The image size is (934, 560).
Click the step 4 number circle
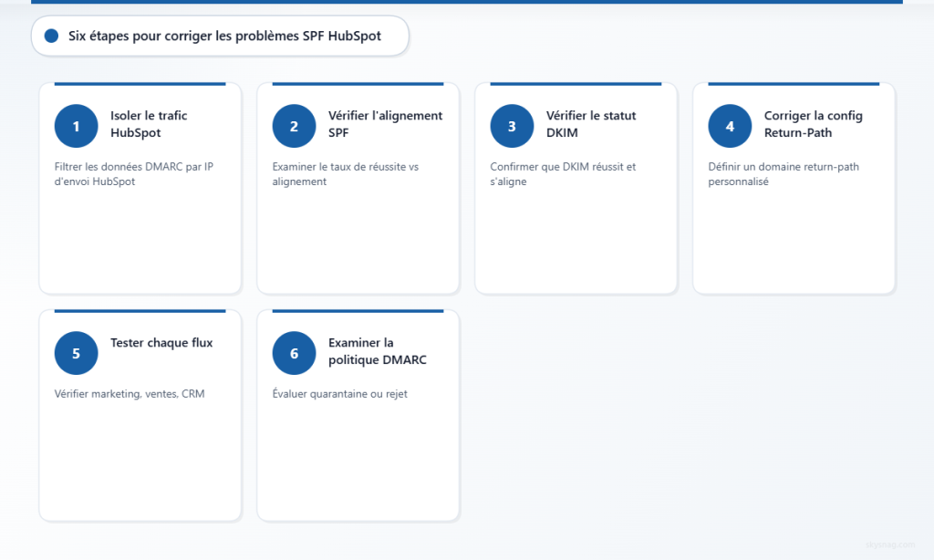tap(731, 126)
